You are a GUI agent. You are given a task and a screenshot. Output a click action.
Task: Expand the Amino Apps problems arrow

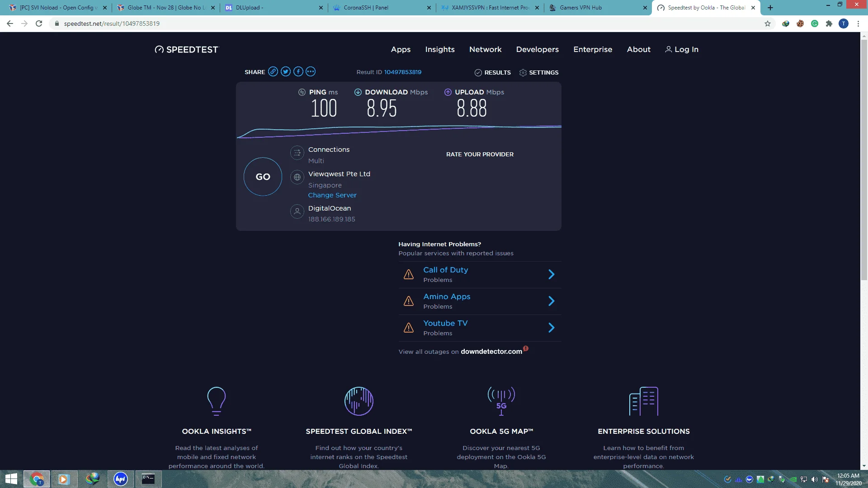(x=552, y=301)
